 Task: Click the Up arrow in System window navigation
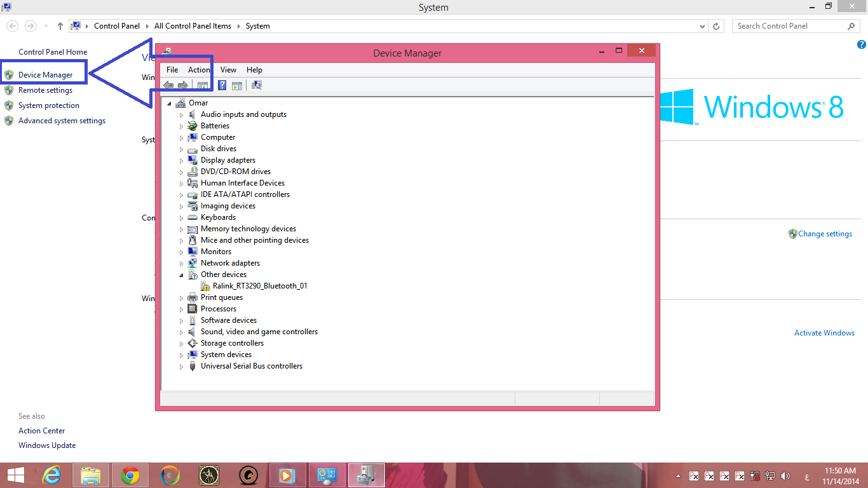[x=60, y=26]
